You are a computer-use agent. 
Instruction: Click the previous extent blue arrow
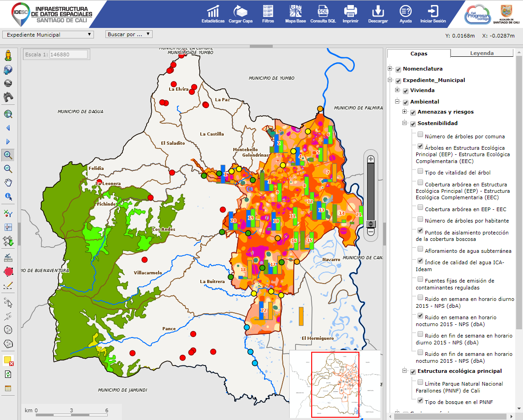click(8, 128)
